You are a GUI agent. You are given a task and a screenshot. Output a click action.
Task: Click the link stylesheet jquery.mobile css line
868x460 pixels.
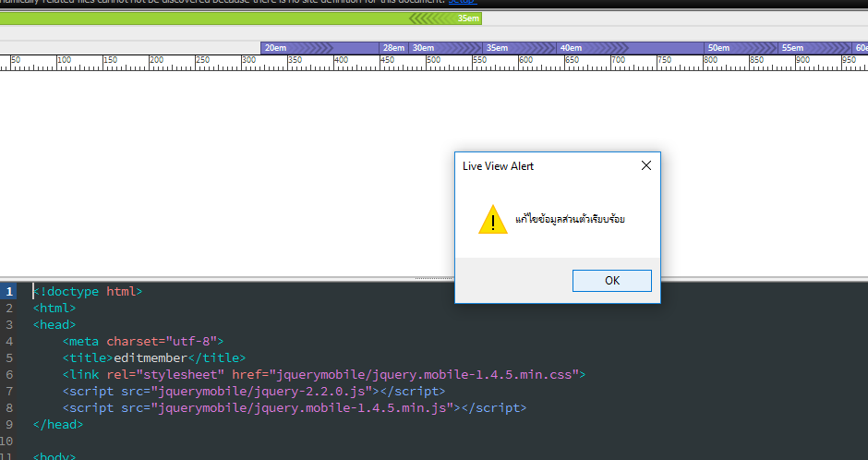point(324,374)
